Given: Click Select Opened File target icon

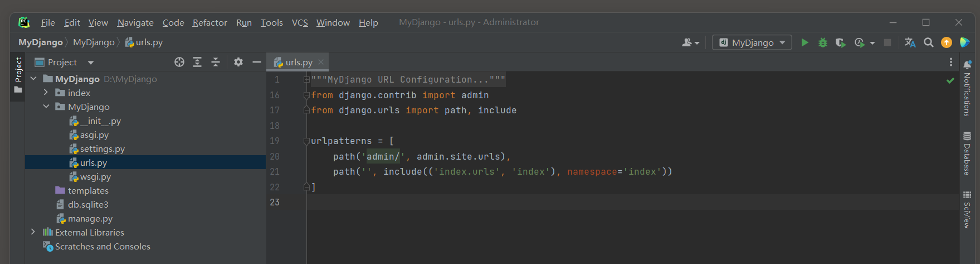Looking at the screenshot, I should pos(179,62).
